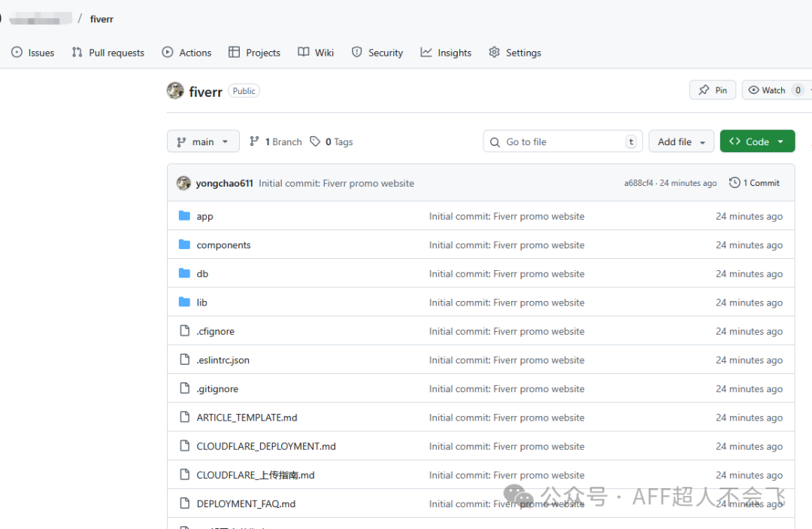Click the folder icon for lib
812x529 pixels.
tap(184, 302)
